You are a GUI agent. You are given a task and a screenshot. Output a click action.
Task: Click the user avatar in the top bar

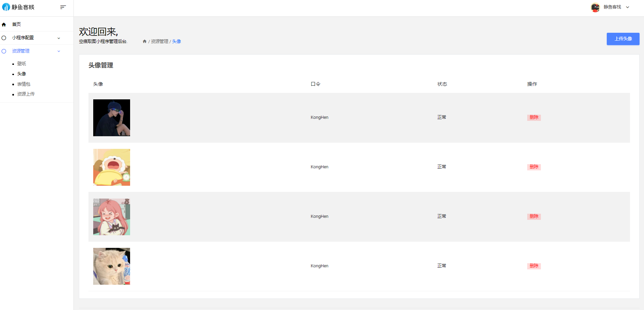pyautogui.click(x=595, y=7)
